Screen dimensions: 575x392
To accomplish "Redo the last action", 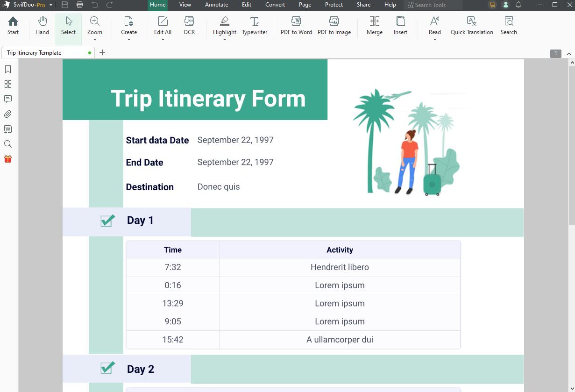I will 110,5.
